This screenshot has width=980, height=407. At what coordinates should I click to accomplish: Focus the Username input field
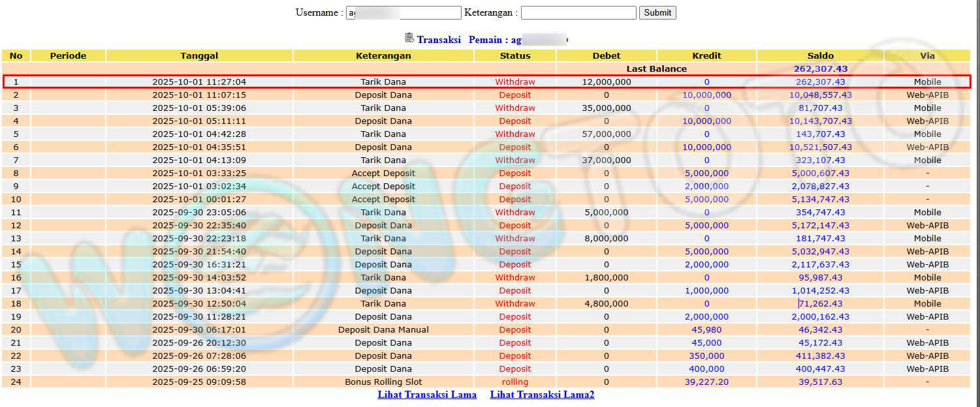[x=403, y=12]
